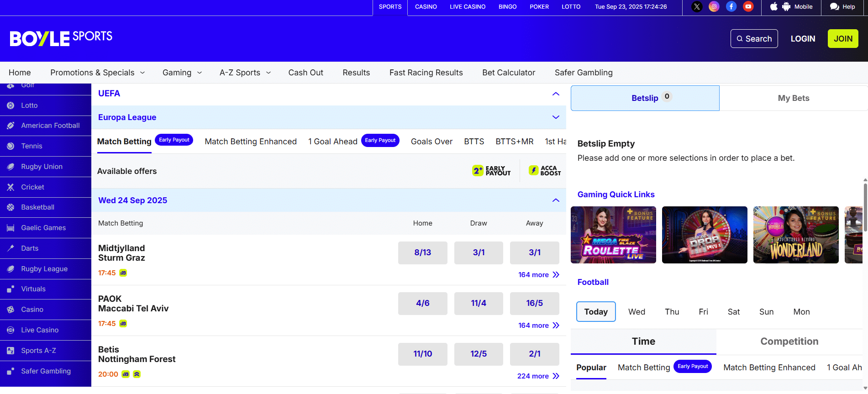Click the Help chat bubble icon

(835, 7)
